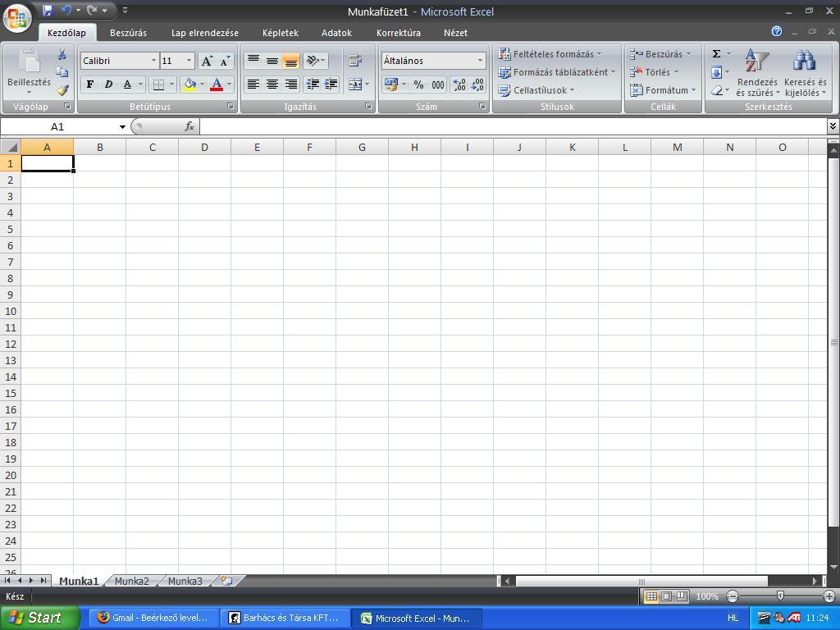Image resolution: width=840 pixels, height=630 pixels.
Task: Open text orientation options
Action: [316, 61]
